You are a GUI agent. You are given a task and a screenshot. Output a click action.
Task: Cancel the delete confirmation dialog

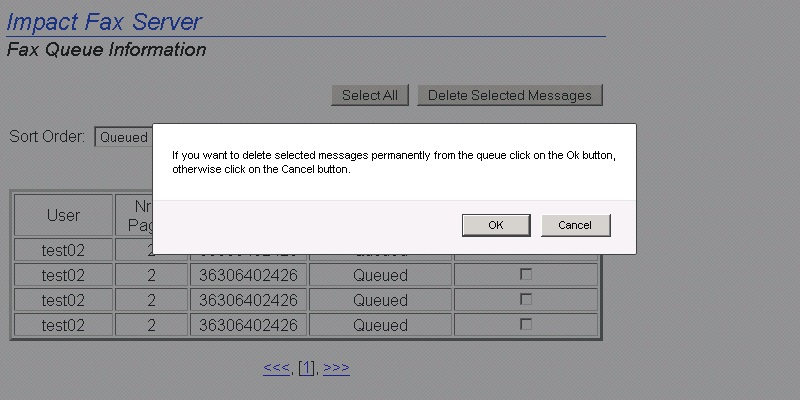575,225
